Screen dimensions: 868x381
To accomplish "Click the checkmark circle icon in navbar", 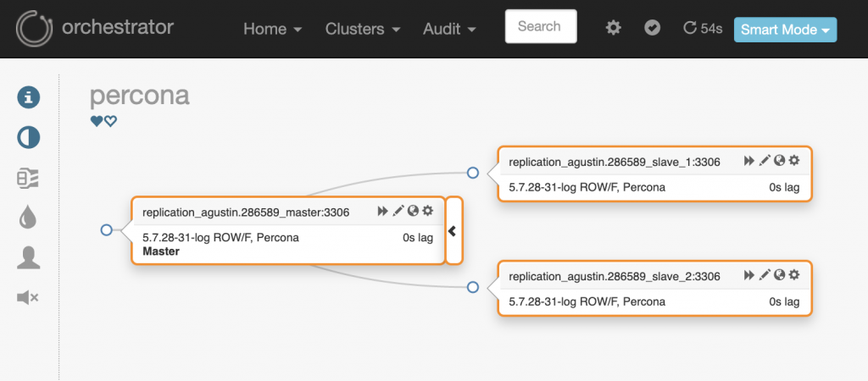I will point(652,28).
